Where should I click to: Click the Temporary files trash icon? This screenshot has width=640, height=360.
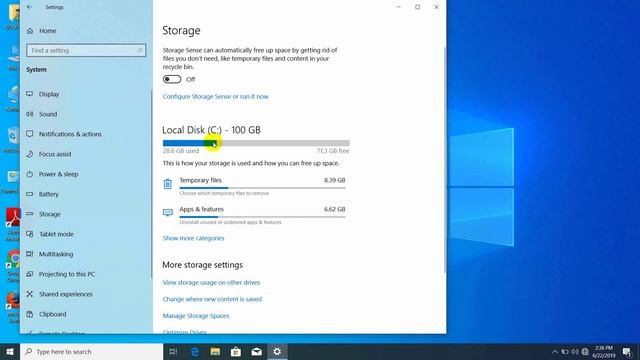pos(168,184)
